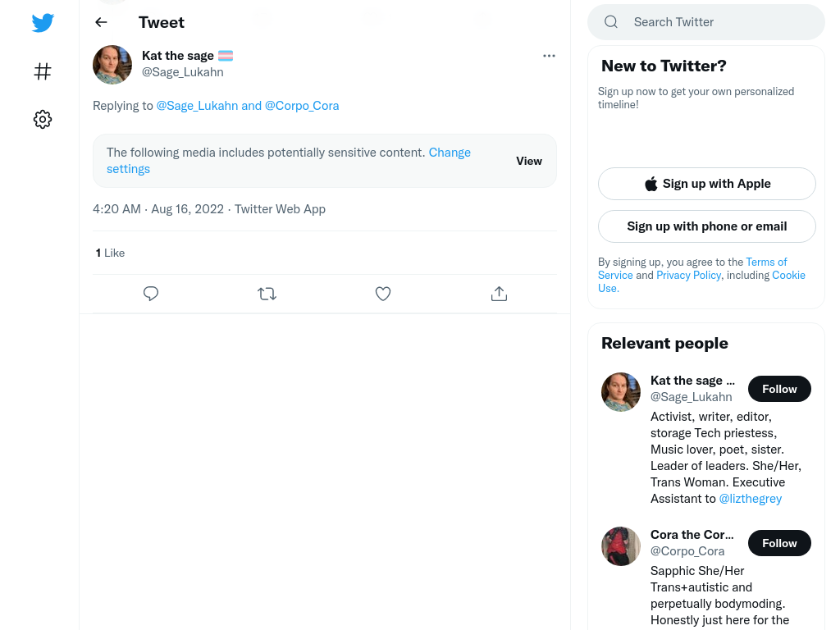840x630 pixels.
Task: Follow Cora the Cor... account
Action: point(779,543)
